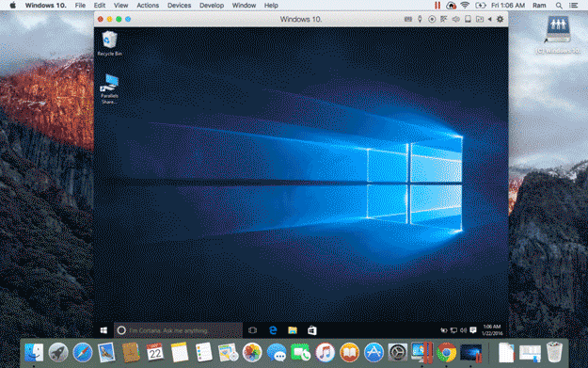Open the Devices menu

[180, 6]
